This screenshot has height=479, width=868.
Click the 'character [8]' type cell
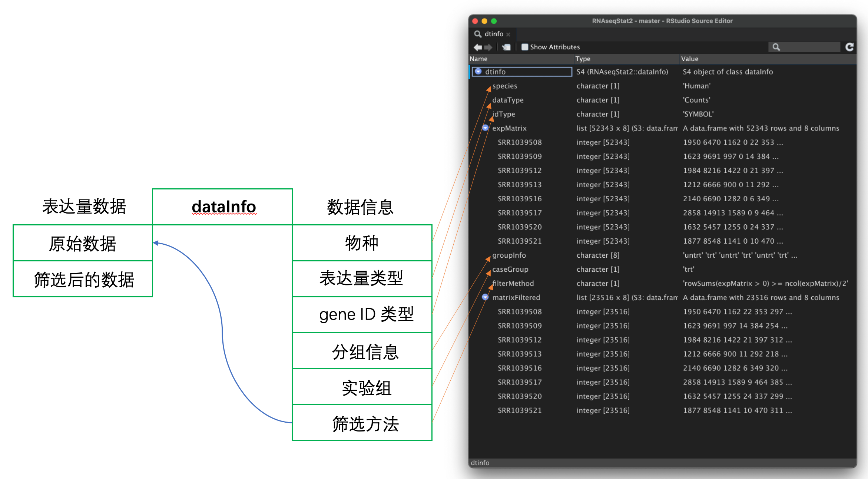[598, 255]
